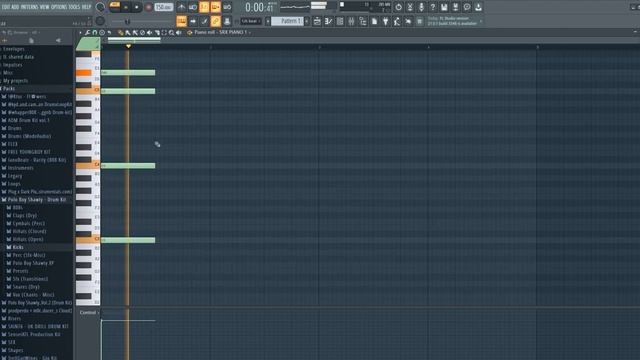This screenshot has height=360, width=640.
Task: Click the tempo BPM field
Action: [x=163, y=7]
